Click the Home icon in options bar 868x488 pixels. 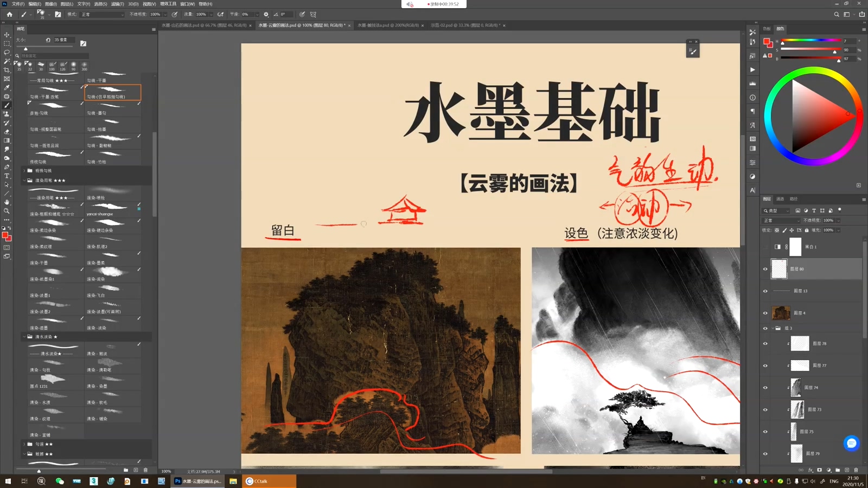[x=9, y=15]
